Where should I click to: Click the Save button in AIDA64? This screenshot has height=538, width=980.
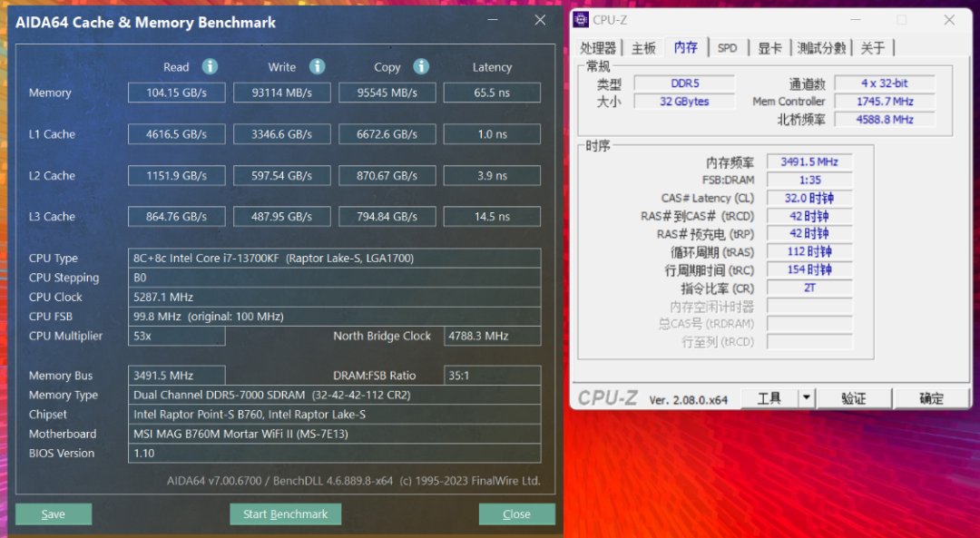click(x=54, y=514)
